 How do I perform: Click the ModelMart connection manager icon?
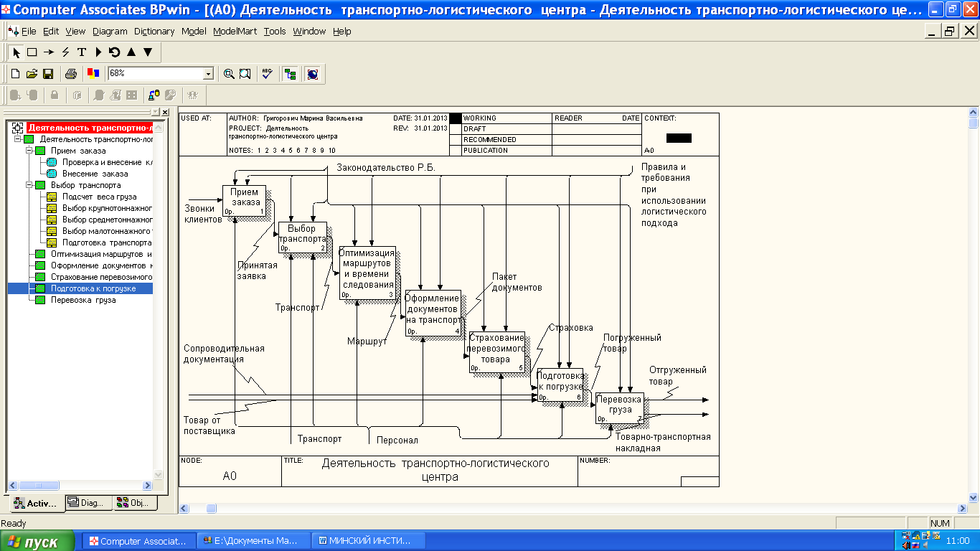pyautogui.click(x=154, y=95)
